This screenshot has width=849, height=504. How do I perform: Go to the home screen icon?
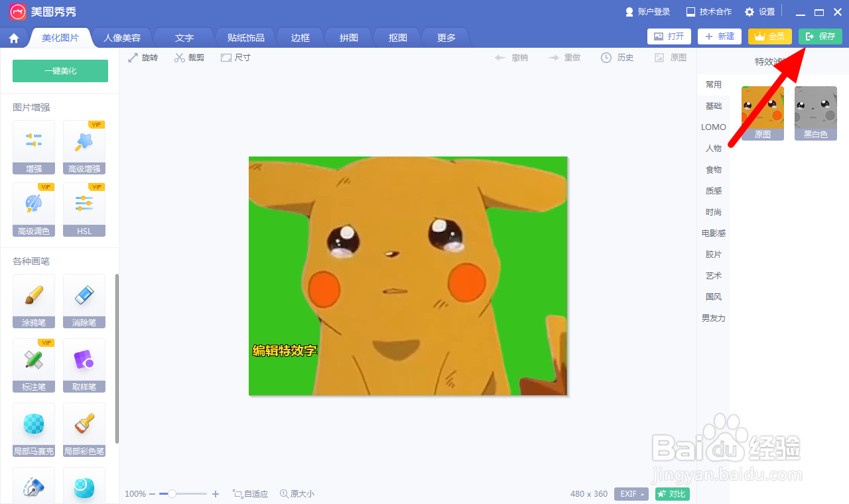(14, 38)
